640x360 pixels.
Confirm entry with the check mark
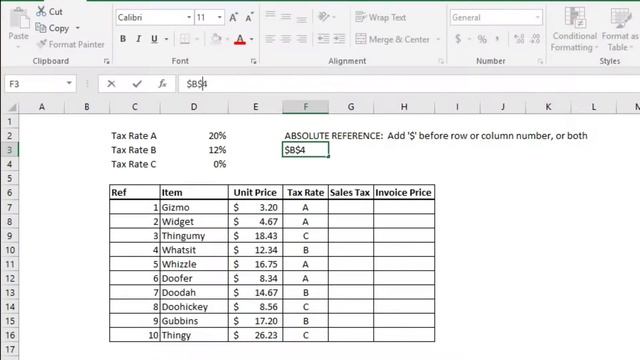(137, 84)
